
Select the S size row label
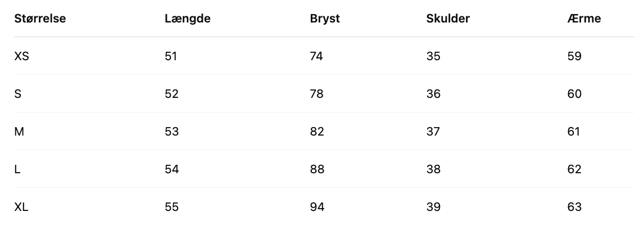click(x=18, y=94)
